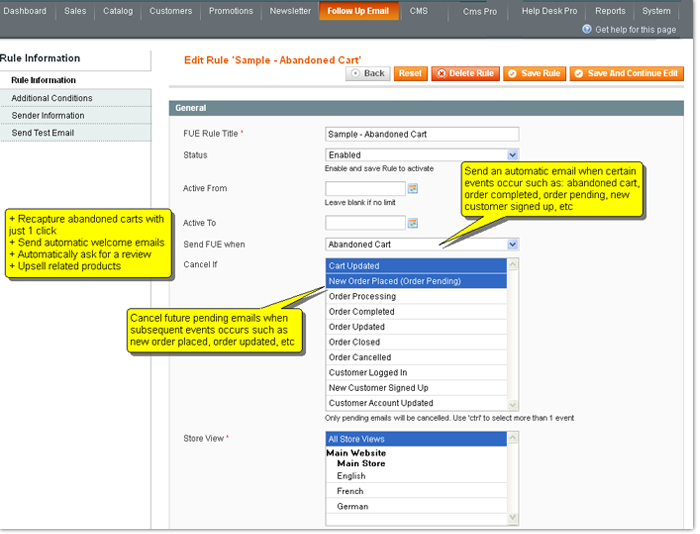
Task: Open calendar picker for Active From
Action: [x=413, y=189]
